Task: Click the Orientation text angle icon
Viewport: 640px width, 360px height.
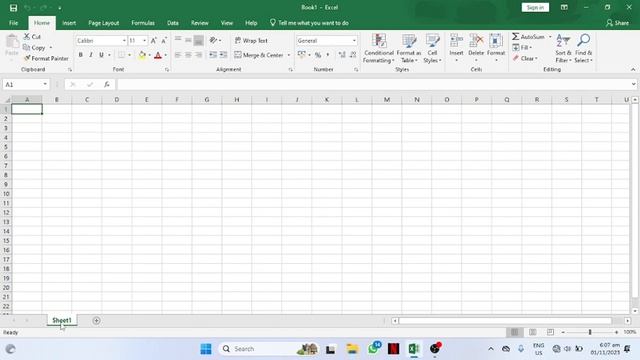Action: 213,40
